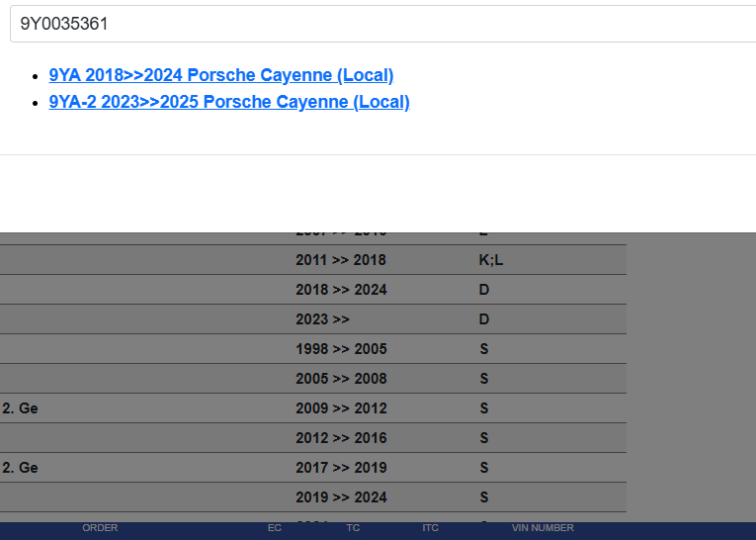Click the K;L market code cell
The width and height of the screenshot is (756, 540).
coord(491,260)
